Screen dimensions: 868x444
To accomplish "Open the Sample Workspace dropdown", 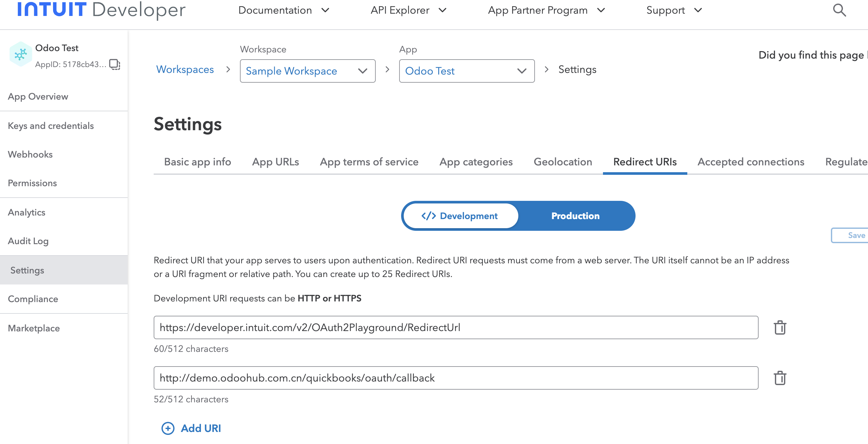I will tap(307, 71).
